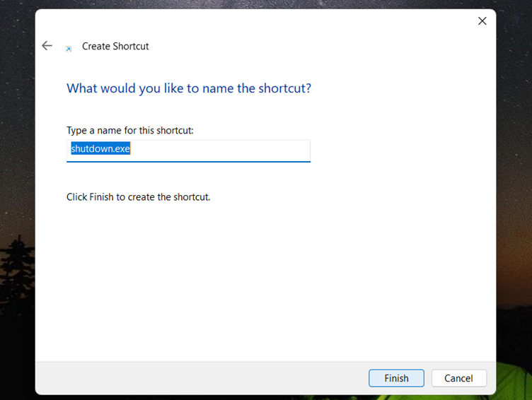Cancel the shortcut creation wizard
This screenshot has height=400, width=532.
point(458,378)
